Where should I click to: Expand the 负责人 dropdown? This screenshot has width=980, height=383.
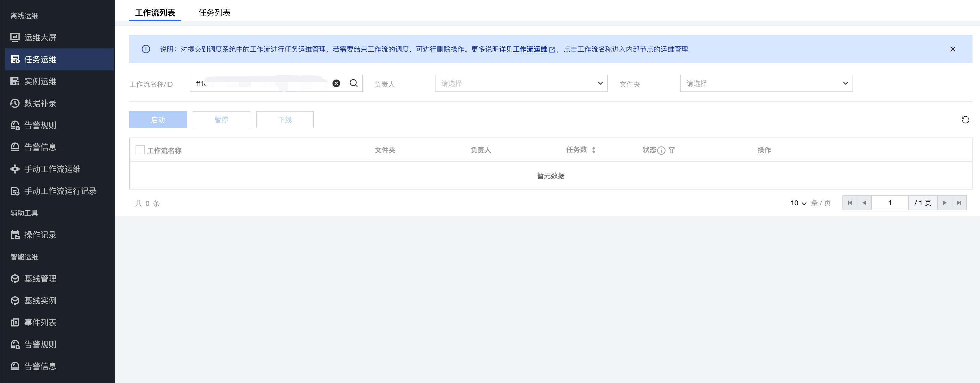(x=521, y=83)
